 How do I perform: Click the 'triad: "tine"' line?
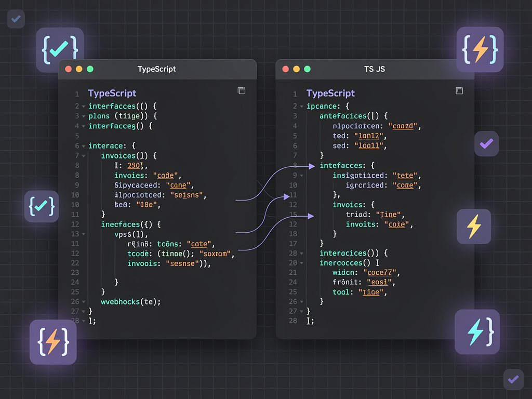coord(375,215)
